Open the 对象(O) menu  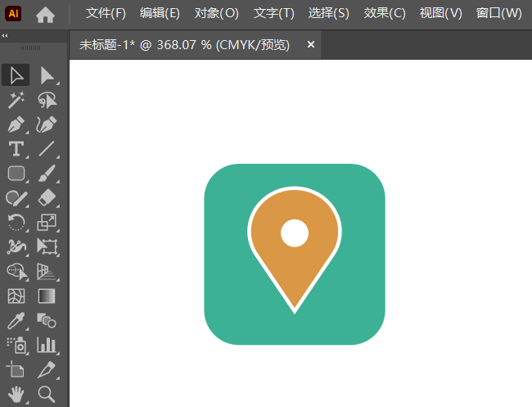(x=216, y=14)
